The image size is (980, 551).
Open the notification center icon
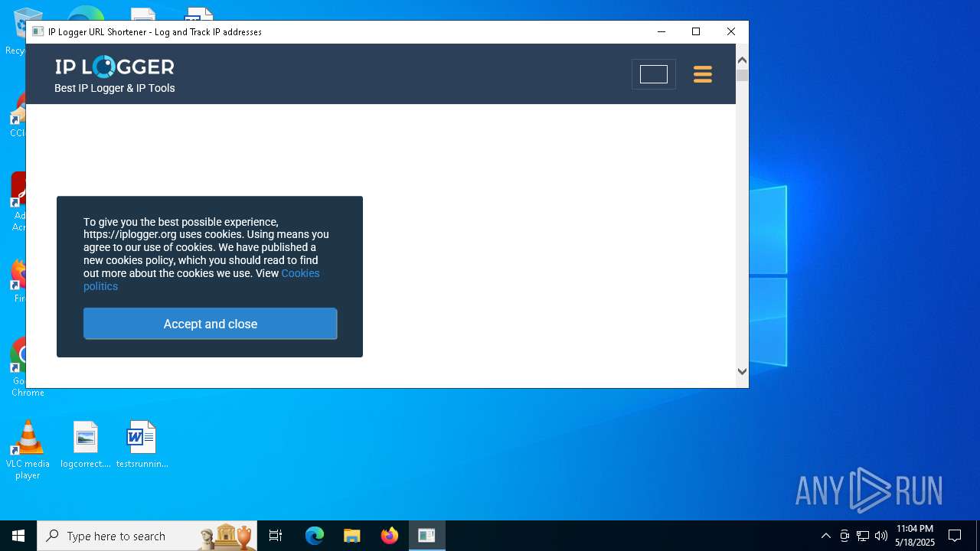(955, 536)
